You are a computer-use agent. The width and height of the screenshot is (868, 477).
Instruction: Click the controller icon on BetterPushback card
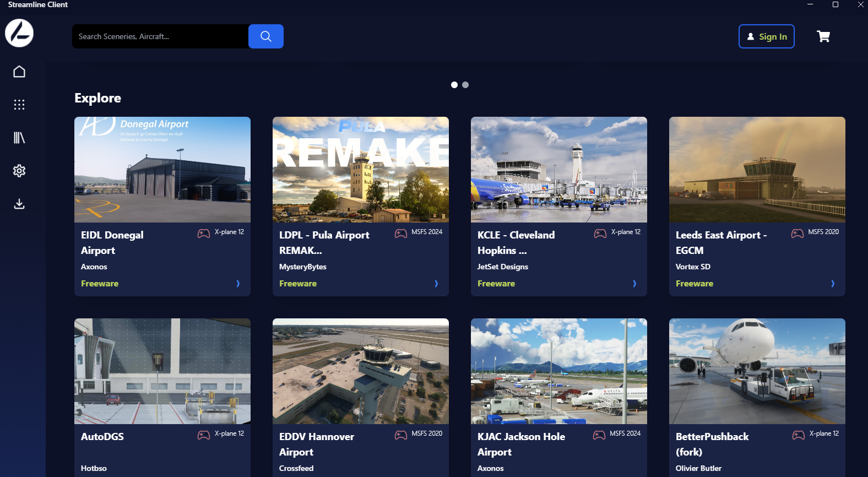click(799, 435)
